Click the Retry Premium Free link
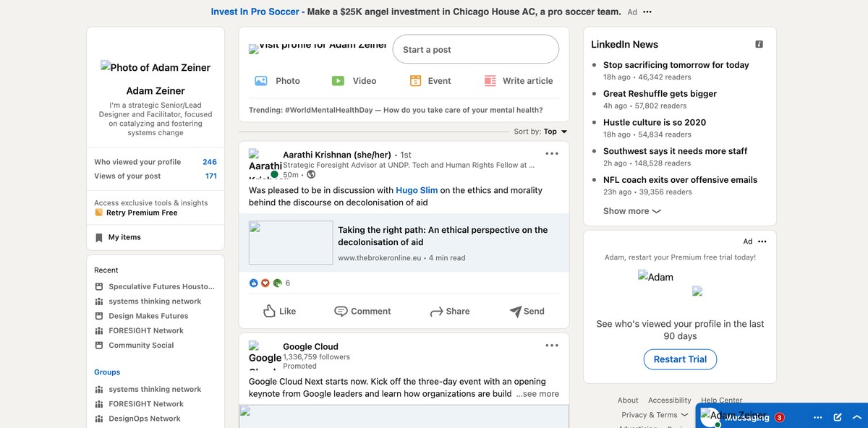Viewport: 868px width, 428px height. 142,213
